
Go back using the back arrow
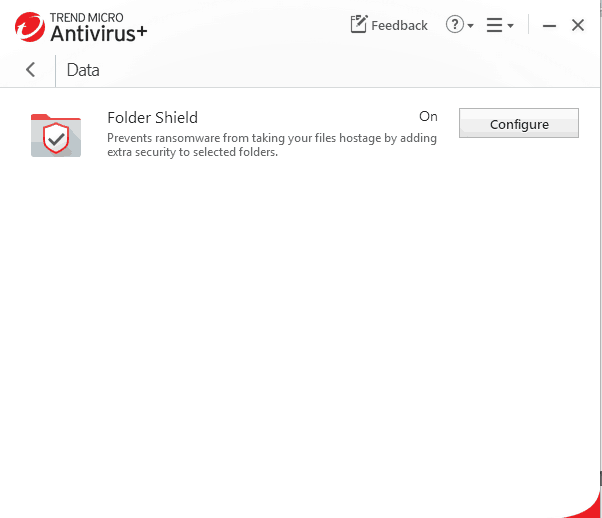click(31, 70)
